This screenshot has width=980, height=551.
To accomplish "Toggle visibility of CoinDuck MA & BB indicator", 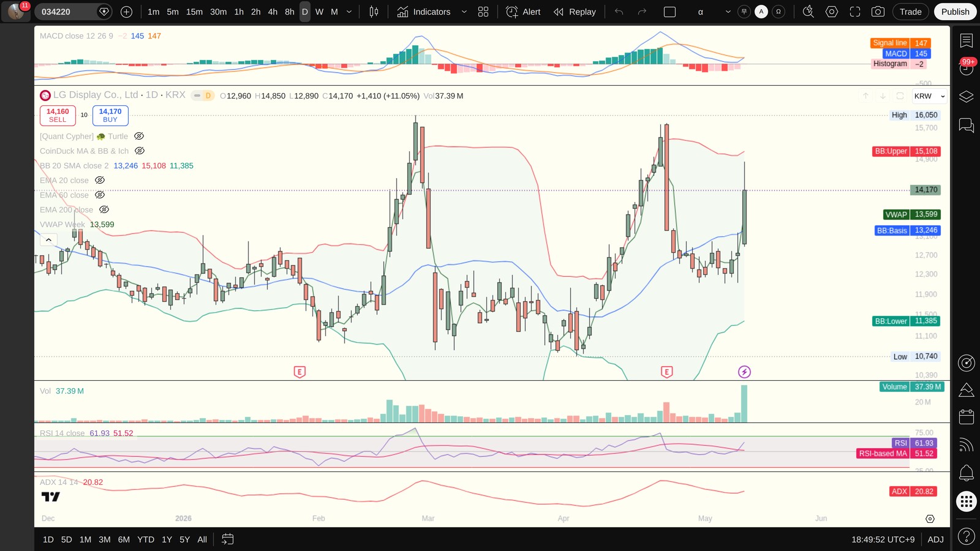I will [x=140, y=151].
